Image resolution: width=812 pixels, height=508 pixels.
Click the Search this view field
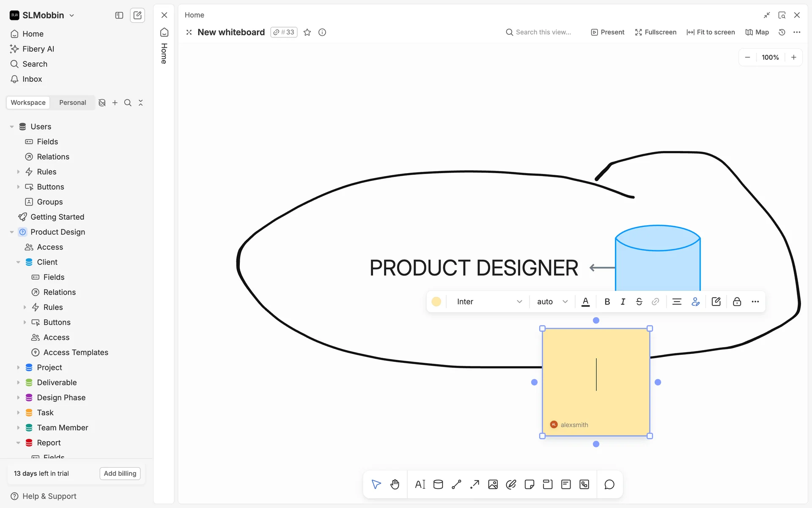(x=543, y=32)
